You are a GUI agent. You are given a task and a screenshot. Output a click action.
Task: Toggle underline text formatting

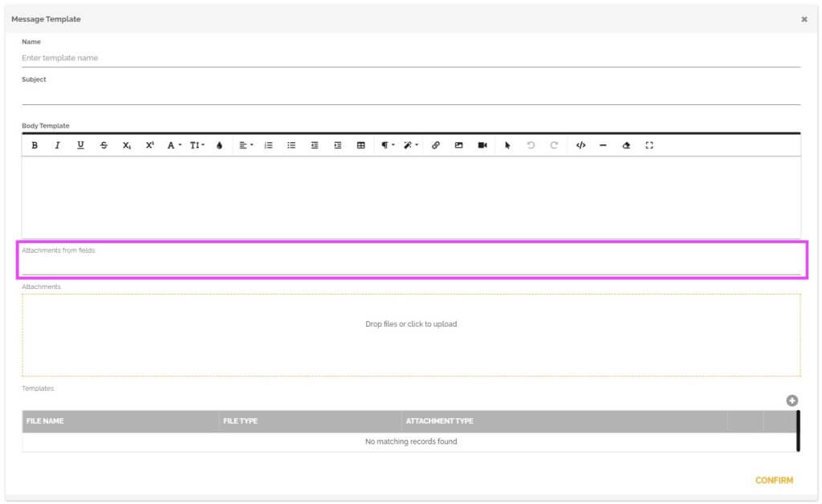pyautogui.click(x=80, y=145)
